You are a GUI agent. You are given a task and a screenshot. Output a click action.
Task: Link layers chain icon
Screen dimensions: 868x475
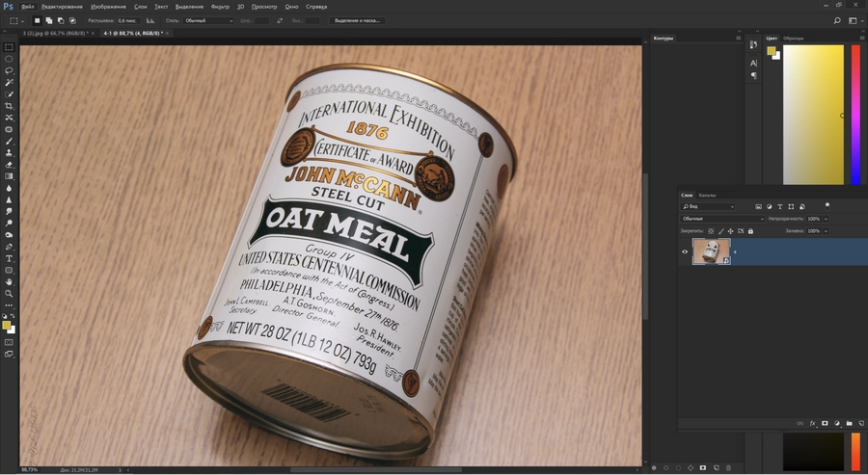pyautogui.click(x=800, y=423)
